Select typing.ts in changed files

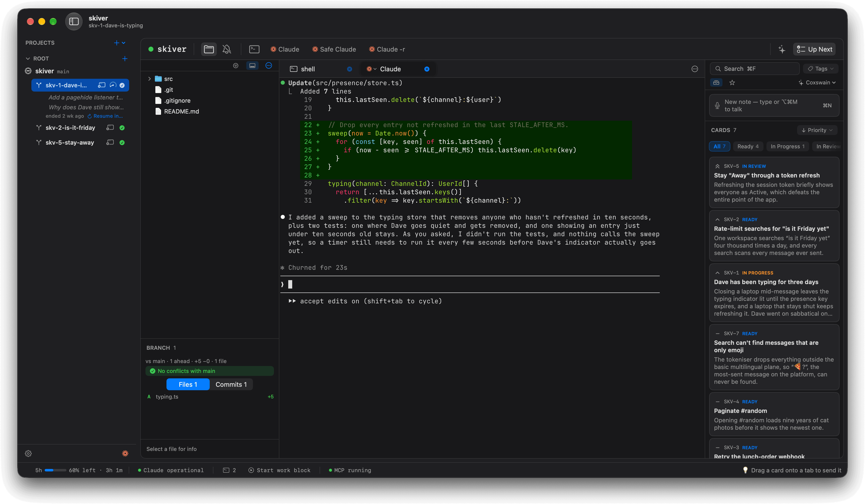tap(210, 397)
